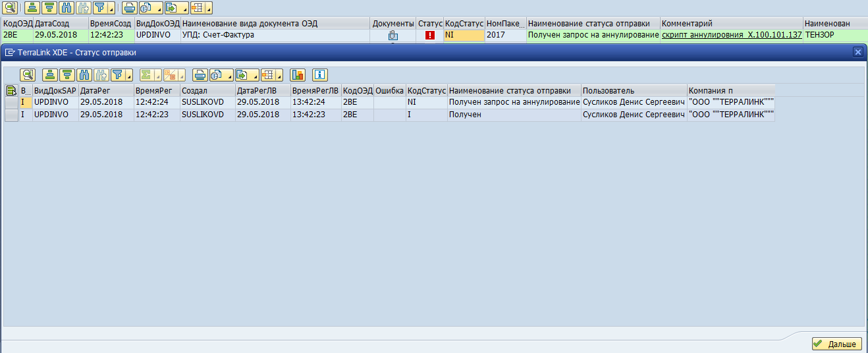Print the status list from the dialog toolbar
The height and width of the screenshot is (353, 868).
point(200,75)
